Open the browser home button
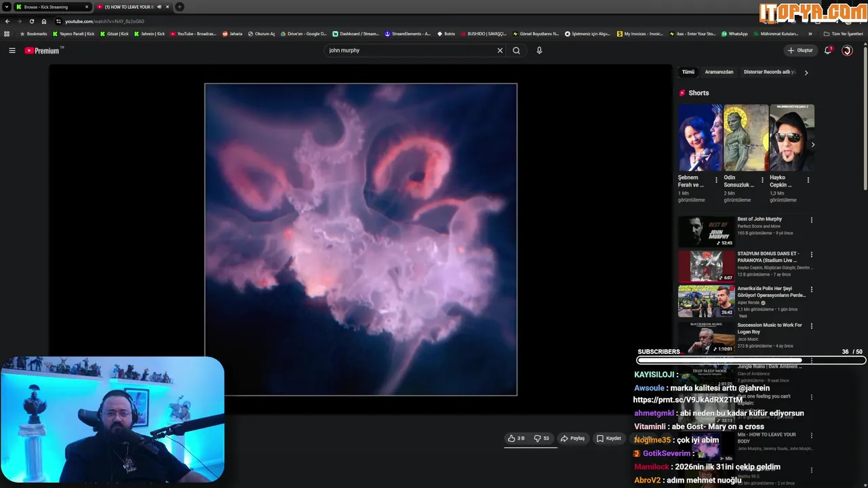The height and width of the screenshot is (488, 868). (x=44, y=21)
